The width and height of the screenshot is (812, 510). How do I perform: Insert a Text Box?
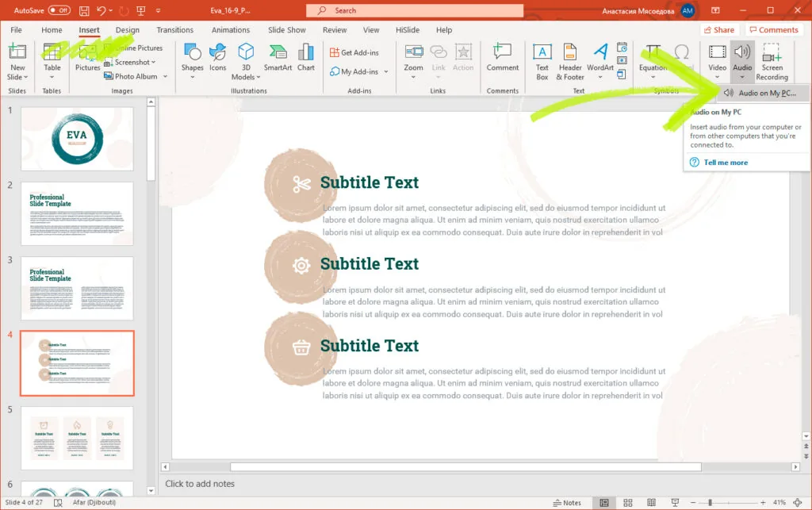542,62
